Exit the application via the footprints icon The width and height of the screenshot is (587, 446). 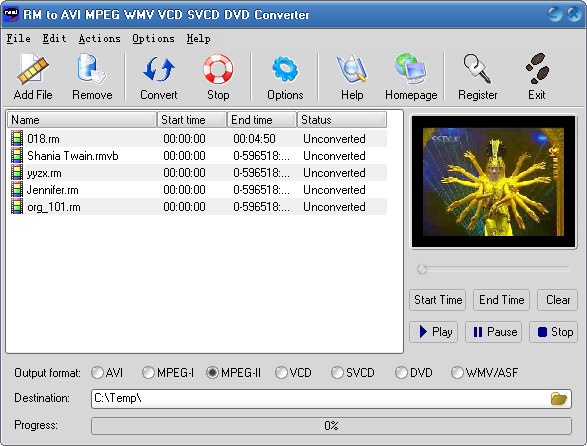tap(537, 69)
